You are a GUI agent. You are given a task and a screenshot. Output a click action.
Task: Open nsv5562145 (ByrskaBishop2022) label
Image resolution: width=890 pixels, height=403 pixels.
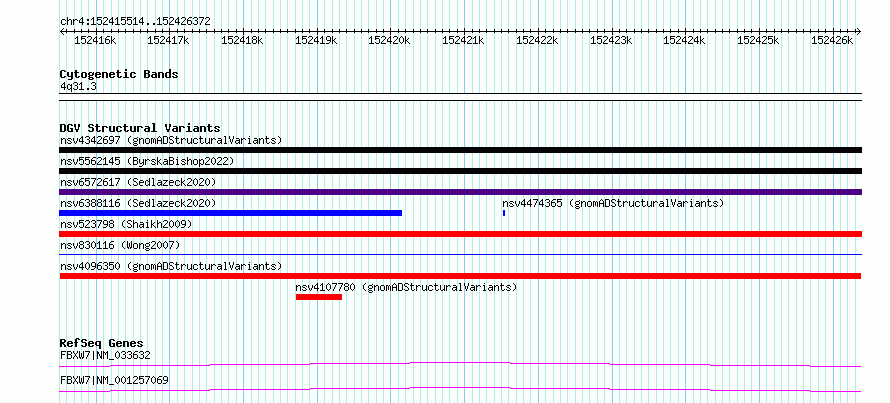[147, 161]
